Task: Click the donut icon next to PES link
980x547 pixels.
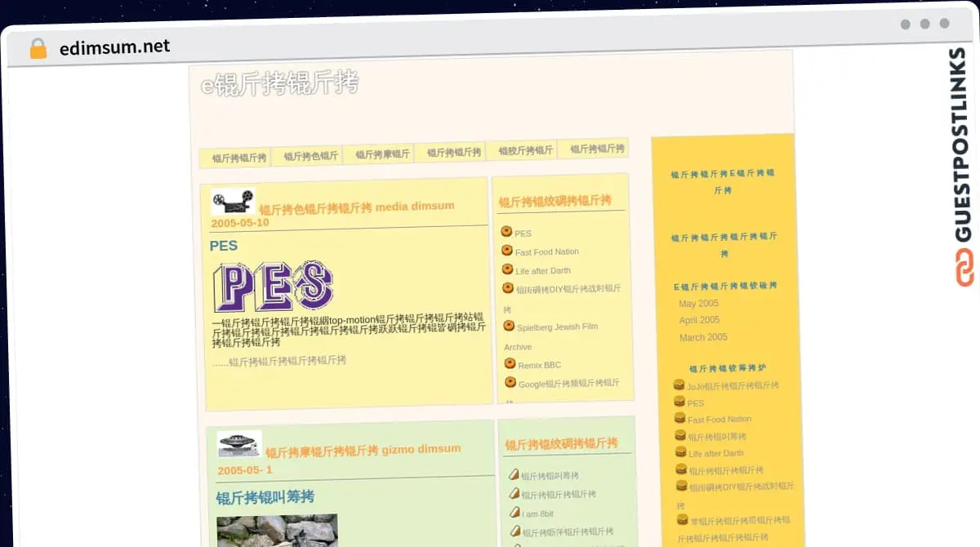Action: pos(507,232)
